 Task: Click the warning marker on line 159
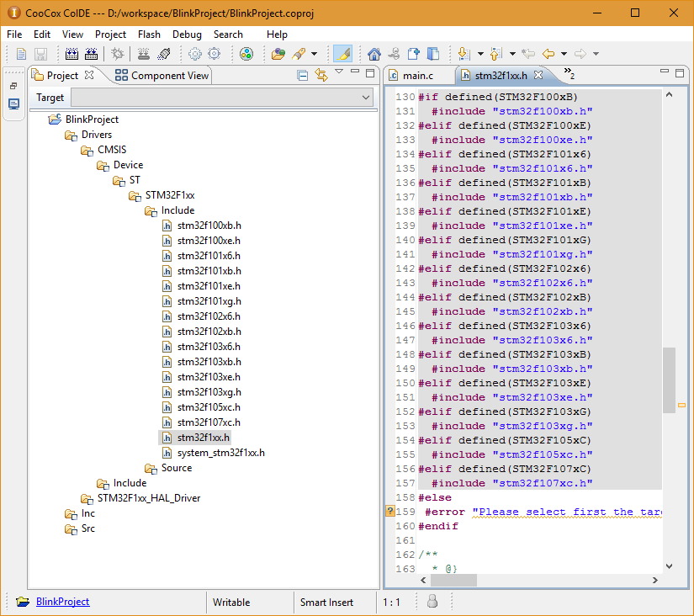coord(390,511)
